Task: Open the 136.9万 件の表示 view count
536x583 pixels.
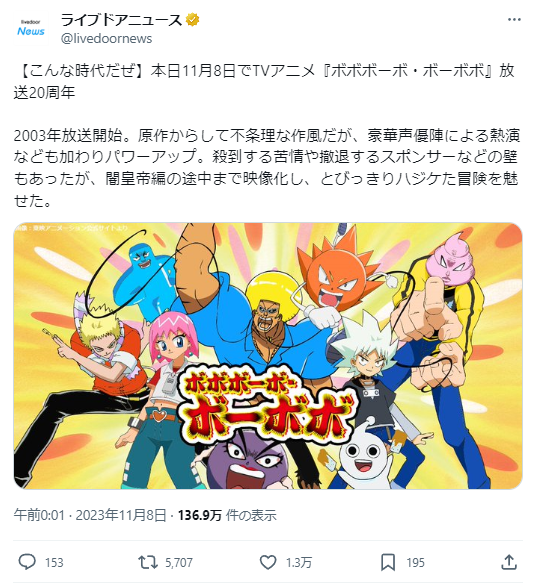Action: [227, 515]
